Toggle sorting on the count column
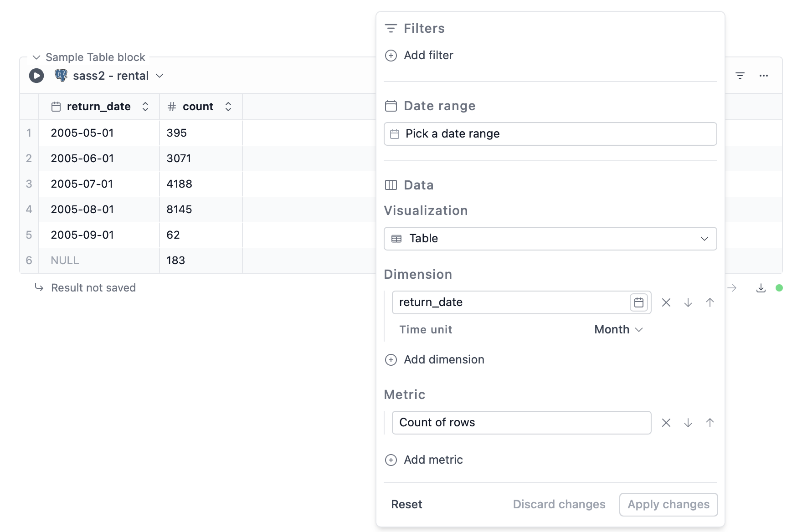The image size is (792, 532). coord(228,106)
